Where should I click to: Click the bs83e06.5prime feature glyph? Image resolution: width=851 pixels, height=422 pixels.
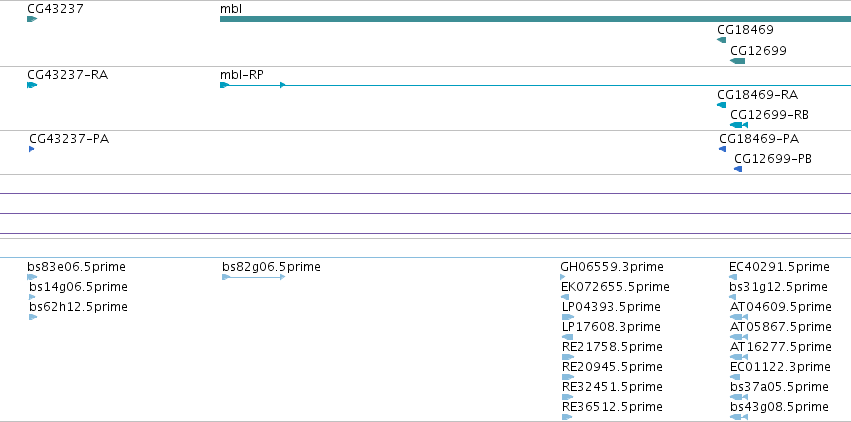pos(32,277)
